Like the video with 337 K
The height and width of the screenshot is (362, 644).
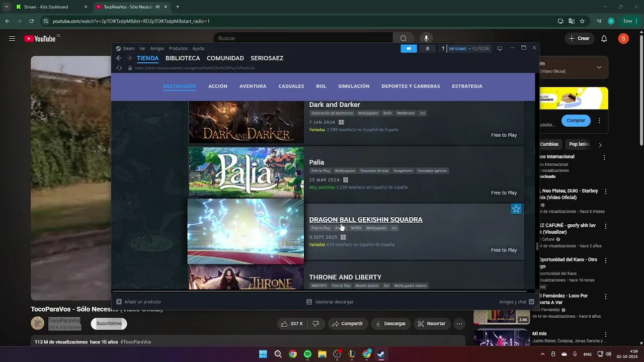coord(292,324)
